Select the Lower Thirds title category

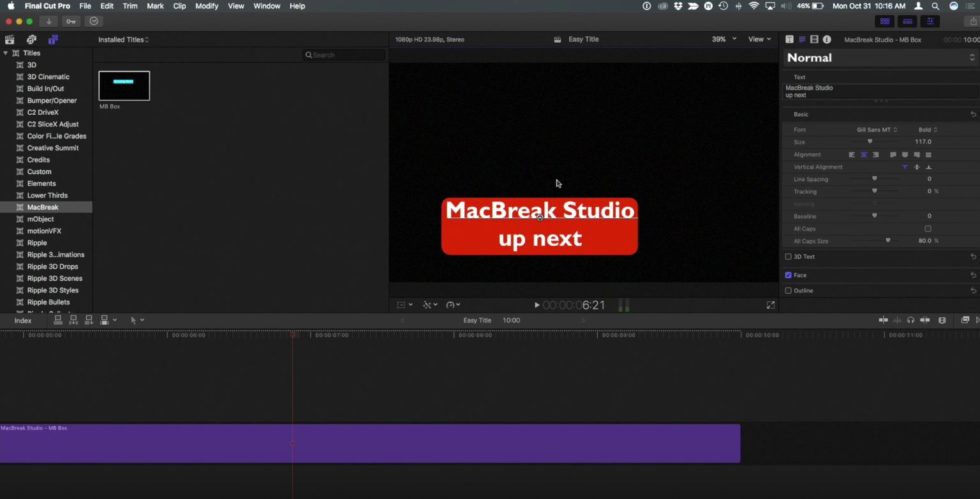47,195
